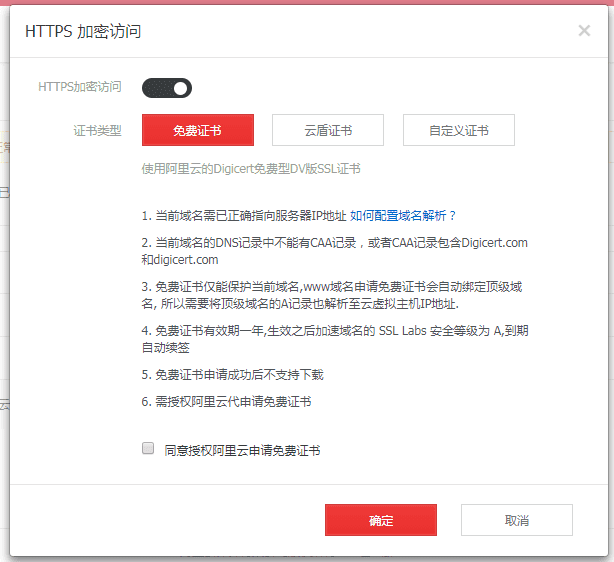This screenshot has height=562, width=614.
Task: Click note 1 about server IP address
Action: pyautogui.click(x=243, y=215)
